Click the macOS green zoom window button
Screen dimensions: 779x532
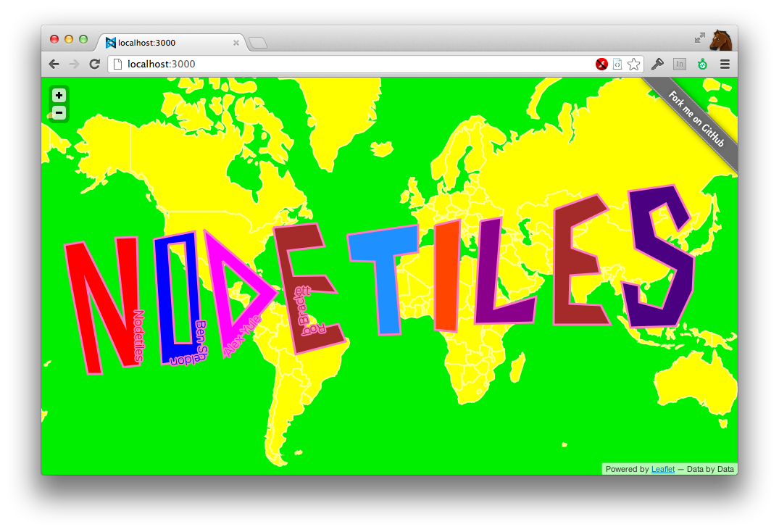[83, 39]
